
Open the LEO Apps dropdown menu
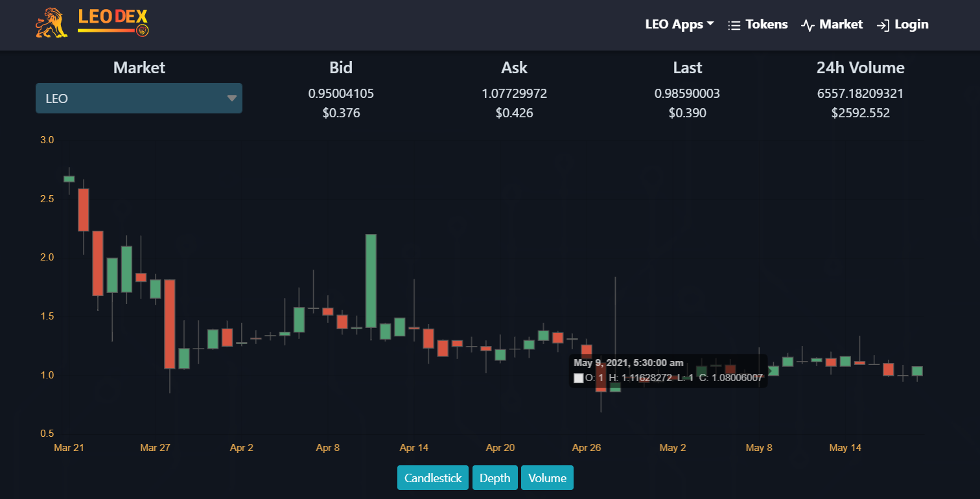679,25
